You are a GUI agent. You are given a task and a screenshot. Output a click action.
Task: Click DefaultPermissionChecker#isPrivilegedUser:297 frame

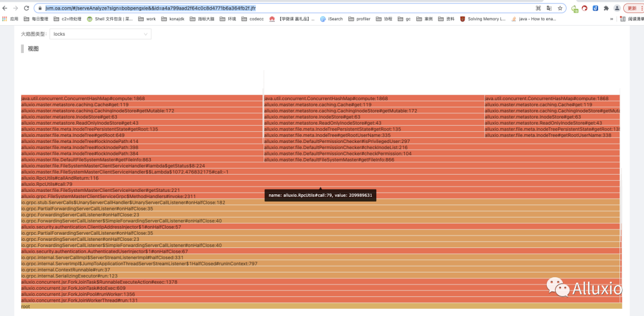pyautogui.click(x=442, y=141)
